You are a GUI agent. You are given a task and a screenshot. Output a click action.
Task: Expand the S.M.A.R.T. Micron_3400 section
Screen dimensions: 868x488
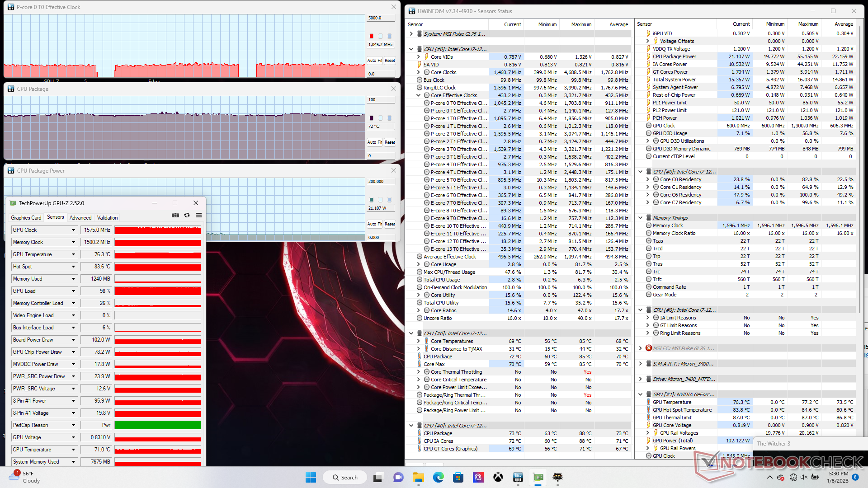[640, 364]
